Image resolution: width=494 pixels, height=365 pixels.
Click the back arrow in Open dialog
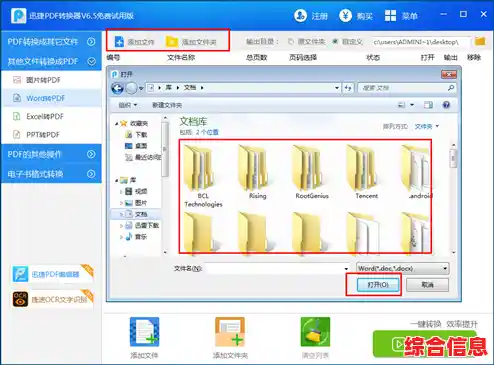coord(117,88)
